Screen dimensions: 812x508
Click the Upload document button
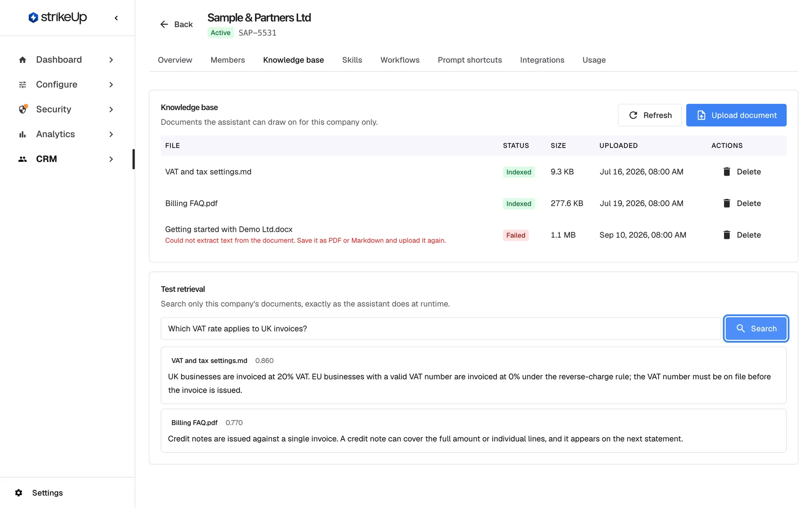coord(736,115)
